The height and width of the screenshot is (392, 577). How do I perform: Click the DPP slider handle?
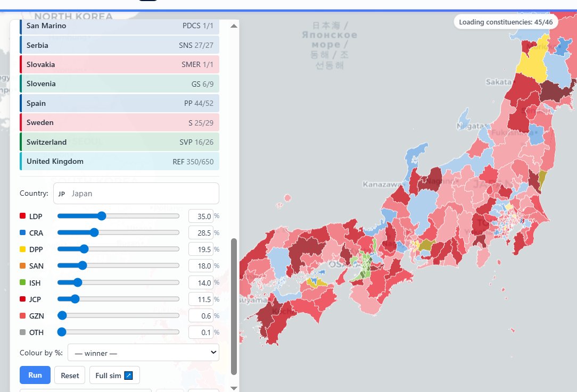point(84,249)
